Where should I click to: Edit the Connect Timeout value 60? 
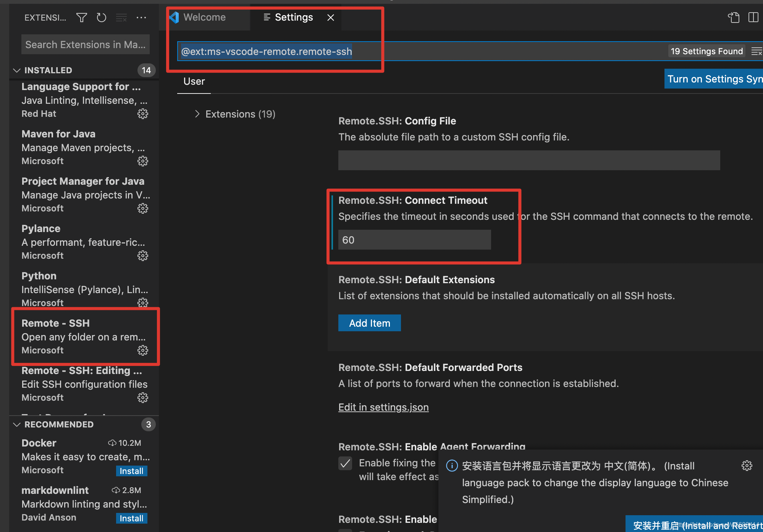[x=415, y=240]
